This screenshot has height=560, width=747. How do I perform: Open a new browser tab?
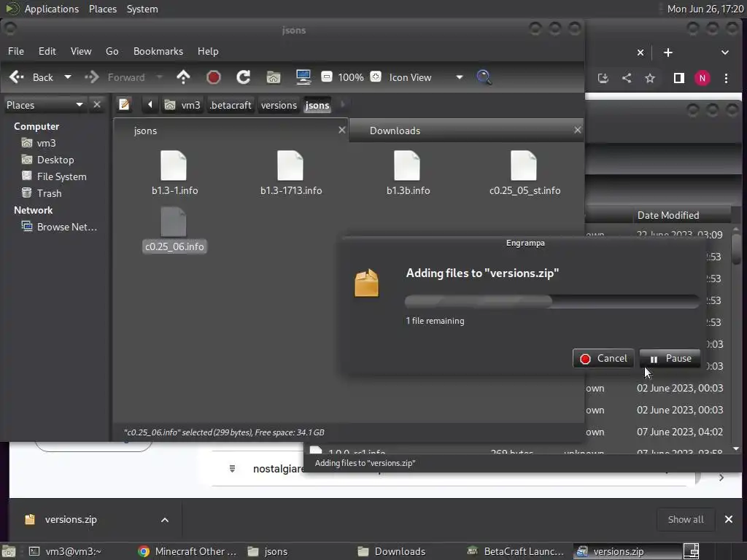668,52
